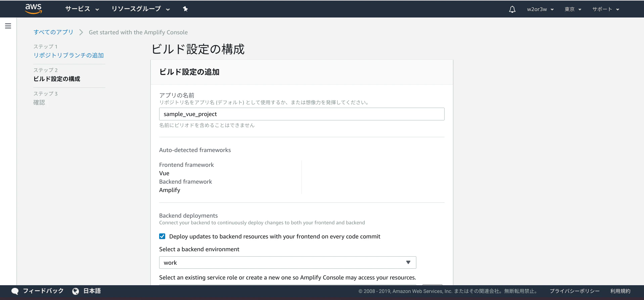
Task: Open the pin shortcuts icon
Action: pyautogui.click(x=185, y=9)
